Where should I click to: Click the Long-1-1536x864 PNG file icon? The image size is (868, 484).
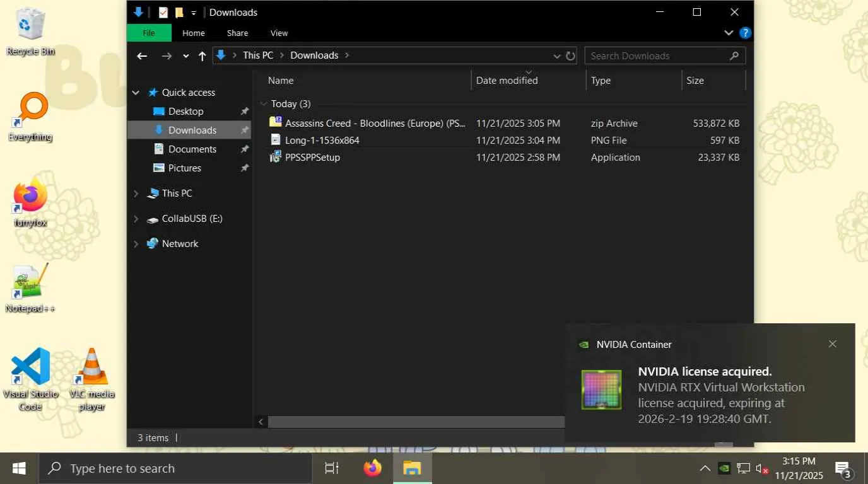(276, 140)
